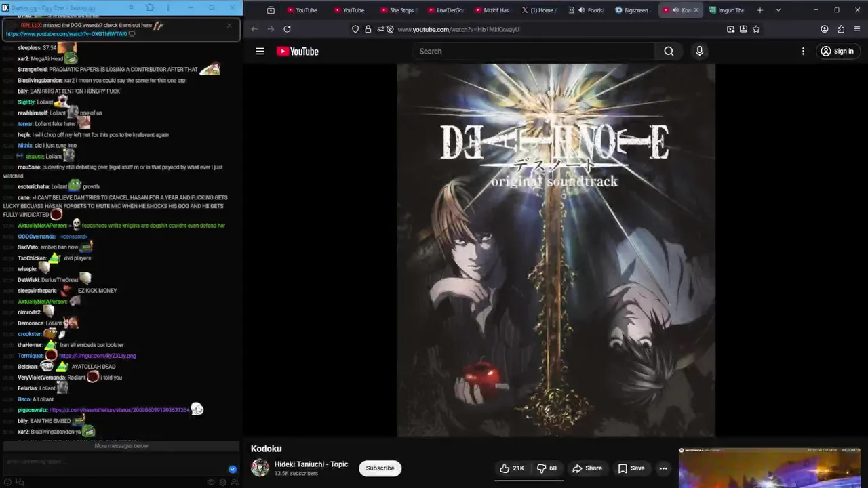Viewport: 868px width, 488px height.
Task: Open the Firefox View tab list icon
Action: coord(271,10)
